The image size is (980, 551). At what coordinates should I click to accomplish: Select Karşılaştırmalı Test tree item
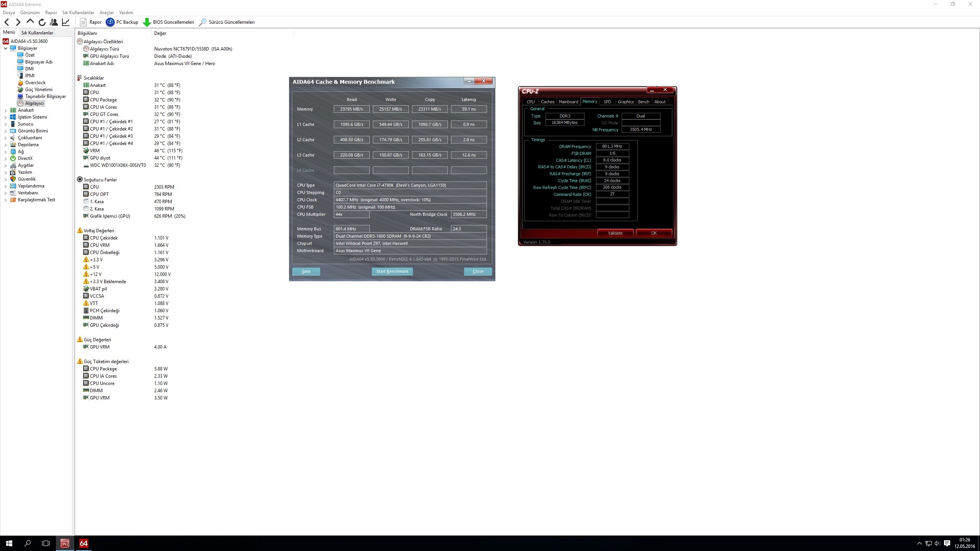(x=36, y=200)
